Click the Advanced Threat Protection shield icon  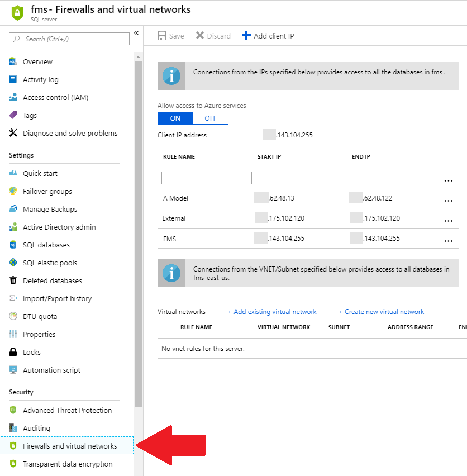tap(13, 410)
